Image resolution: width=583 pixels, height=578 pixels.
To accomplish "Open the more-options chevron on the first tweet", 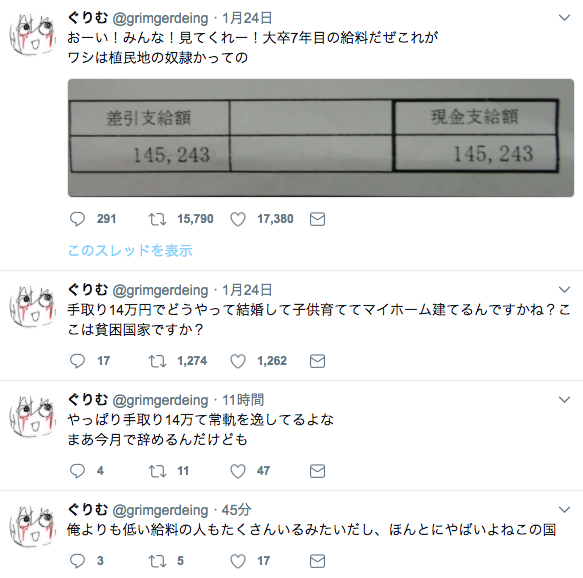I will coord(564,17).
